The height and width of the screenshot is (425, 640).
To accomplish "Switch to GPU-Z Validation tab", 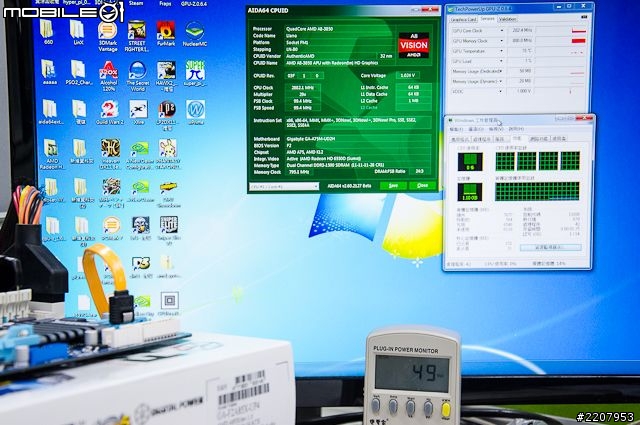I will 507,19.
